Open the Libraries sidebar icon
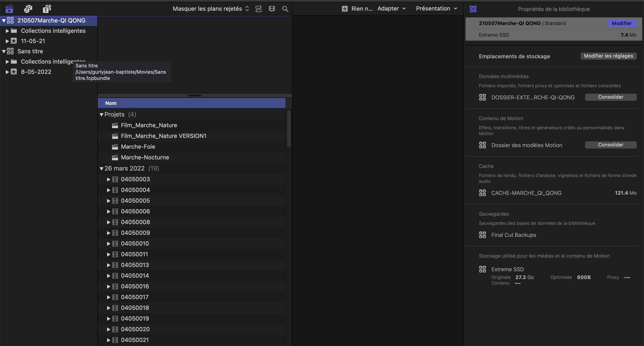644x346 pixels. [x=9, y=9]
